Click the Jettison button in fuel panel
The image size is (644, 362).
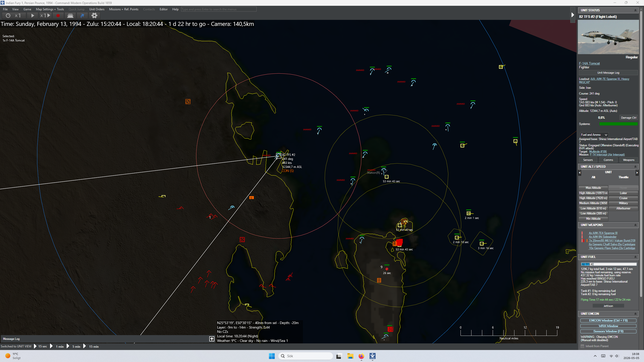pos(608,306)
